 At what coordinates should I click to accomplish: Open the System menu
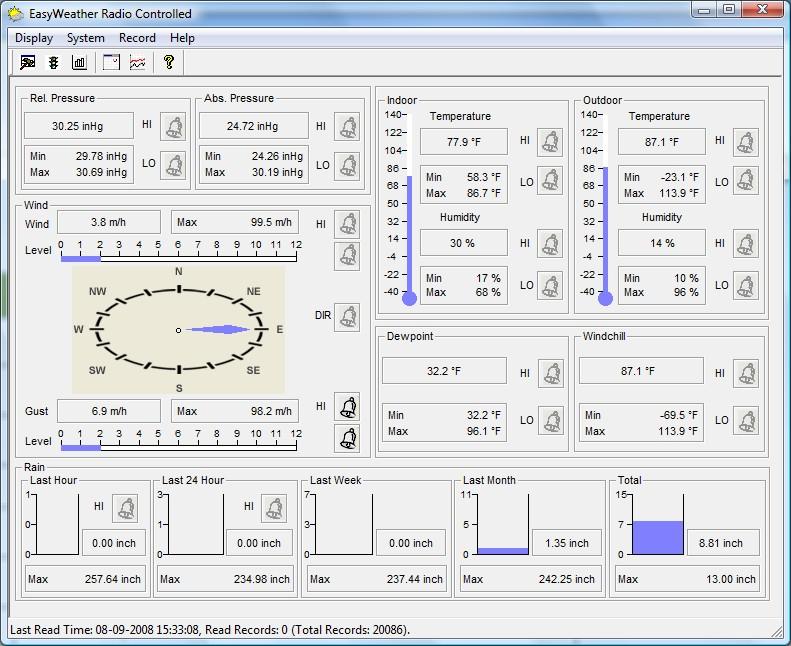pos(86,38)
